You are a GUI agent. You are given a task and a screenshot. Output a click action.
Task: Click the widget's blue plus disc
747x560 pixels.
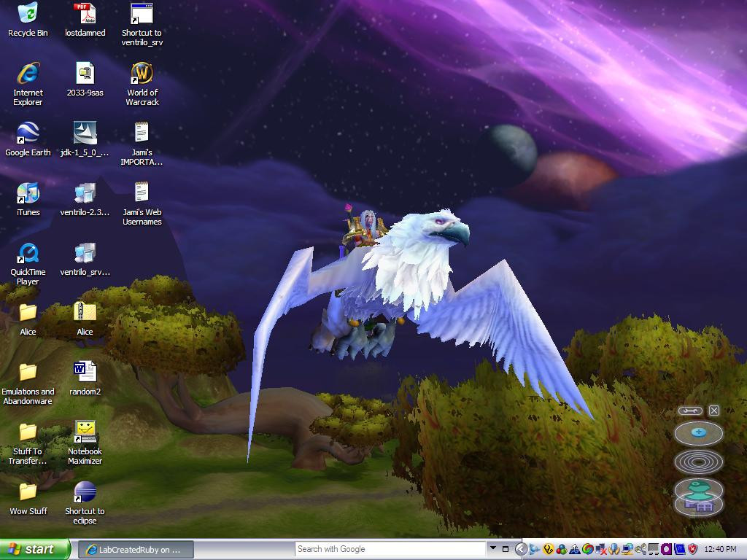(698, 433)
